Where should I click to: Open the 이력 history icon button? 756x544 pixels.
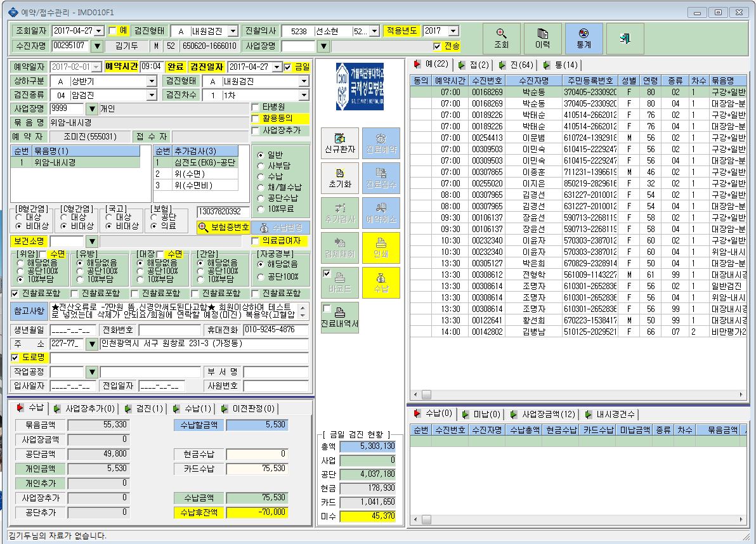542,38
